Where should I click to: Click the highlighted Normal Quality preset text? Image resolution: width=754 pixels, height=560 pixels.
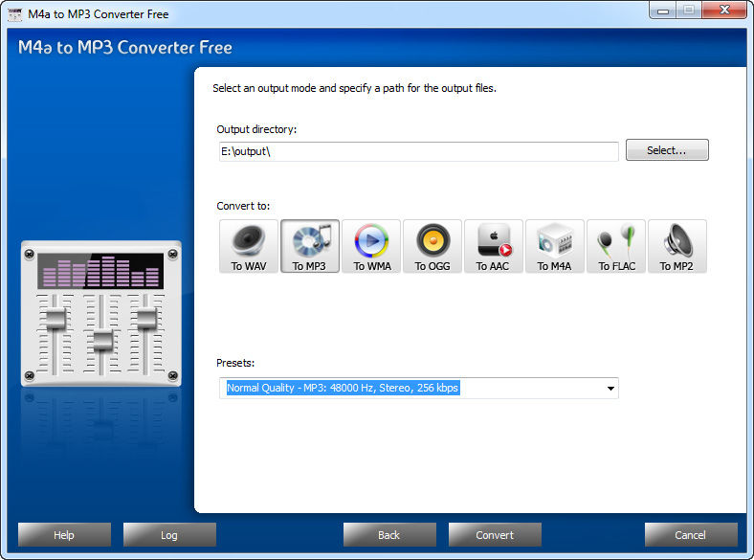[x=343, y=388]
